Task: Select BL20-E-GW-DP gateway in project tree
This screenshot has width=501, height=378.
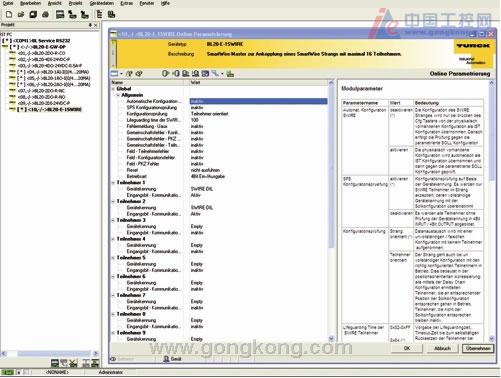Action: coord(47,47)
